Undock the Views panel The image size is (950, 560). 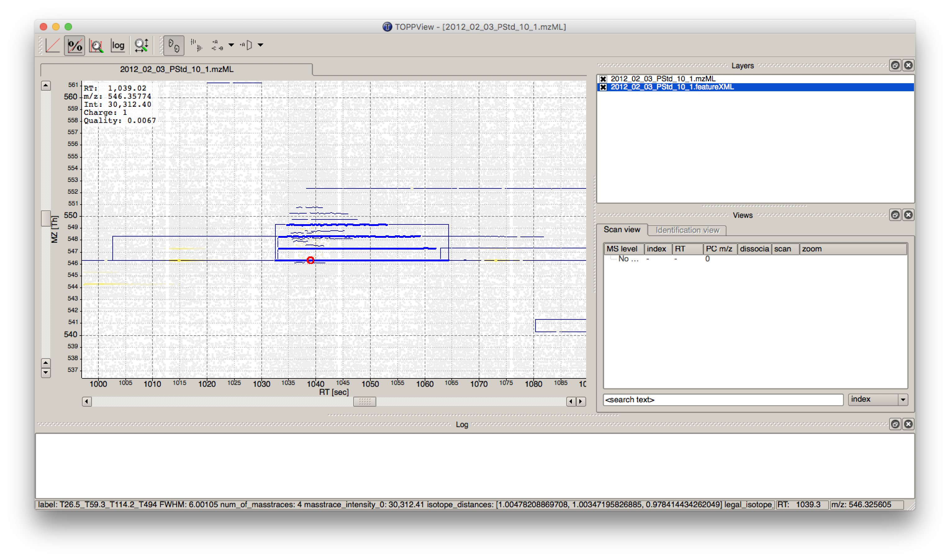pos(895,215)
